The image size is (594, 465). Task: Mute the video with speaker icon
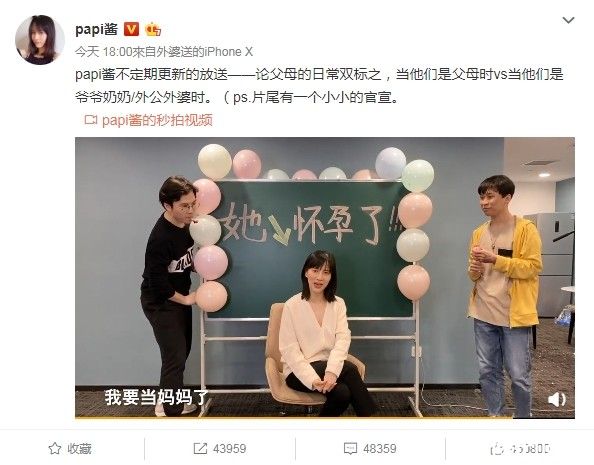click(x=556, y=399)
